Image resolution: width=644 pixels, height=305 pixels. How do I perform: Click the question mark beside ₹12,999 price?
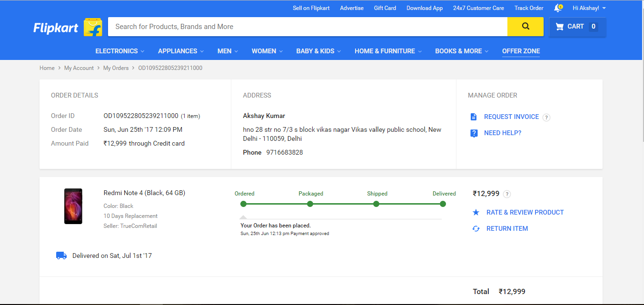507,194
